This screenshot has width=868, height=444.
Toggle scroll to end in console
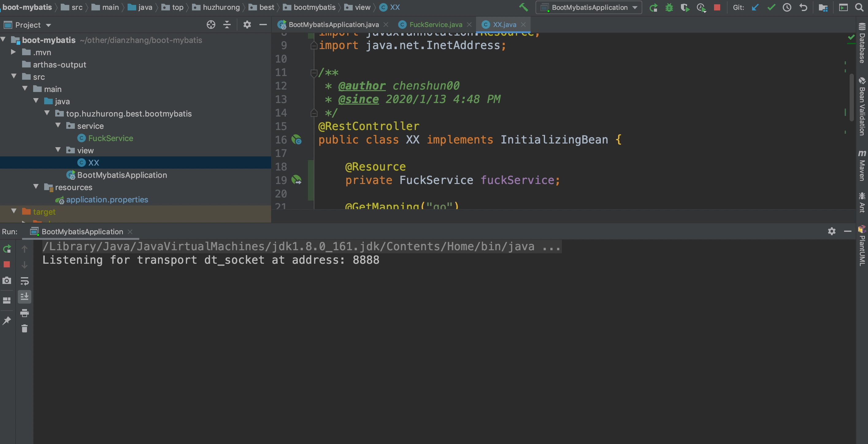click(24, 297)
